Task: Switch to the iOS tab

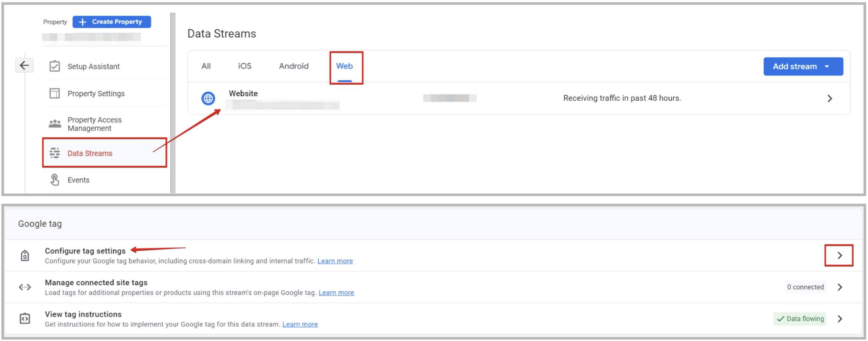Action: click(244, 66)
